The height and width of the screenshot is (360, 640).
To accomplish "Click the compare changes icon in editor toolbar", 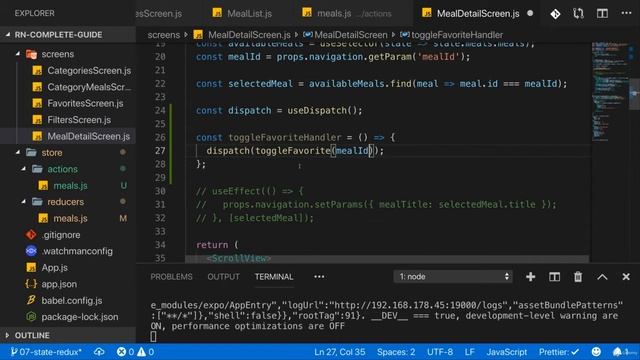I will click(578, 14).
